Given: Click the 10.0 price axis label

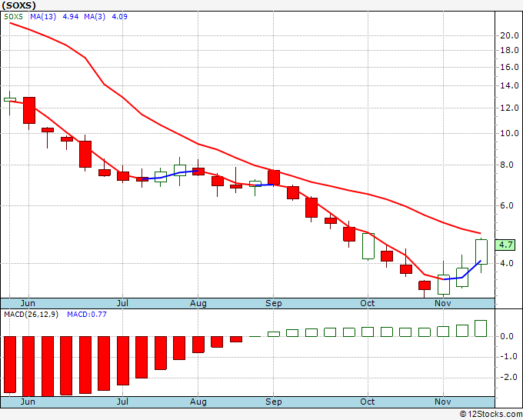Looking at the screenshot, I should (x=509, y=133).
